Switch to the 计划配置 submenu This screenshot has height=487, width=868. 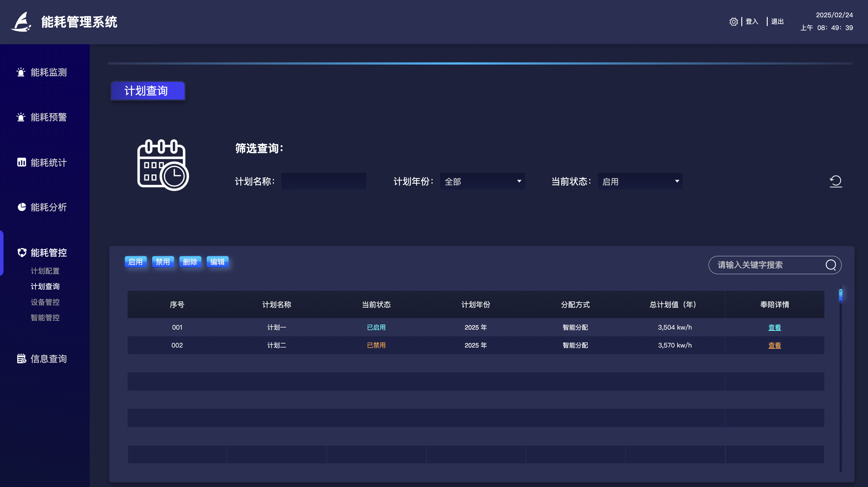click(x=45, y=270)
